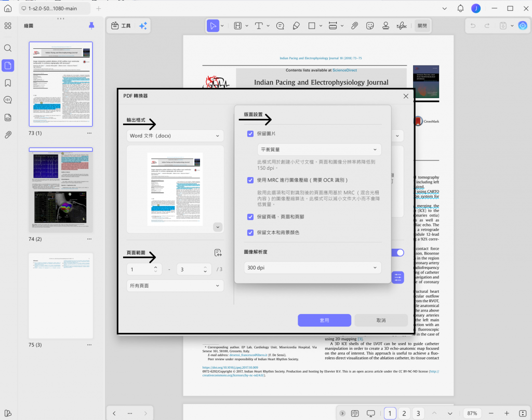Select the sticker tool
The width and height of the screenshot is (532, 420).
pos(370,26)
